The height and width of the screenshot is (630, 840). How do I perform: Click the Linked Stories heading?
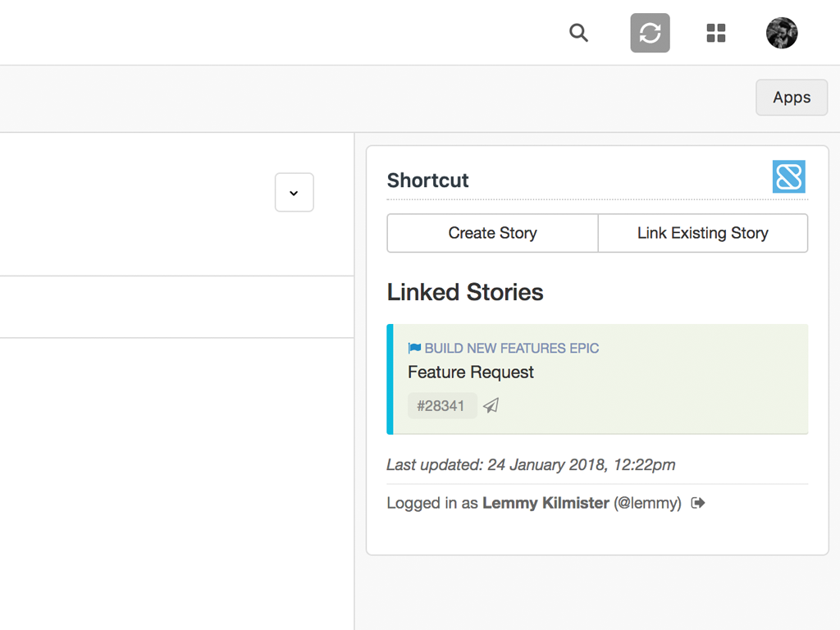point(465,292)
